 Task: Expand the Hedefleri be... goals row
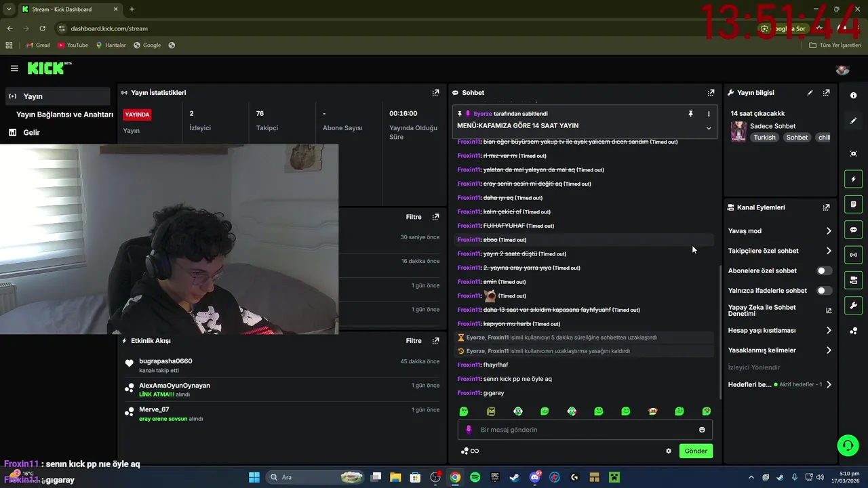pos(780,384)
